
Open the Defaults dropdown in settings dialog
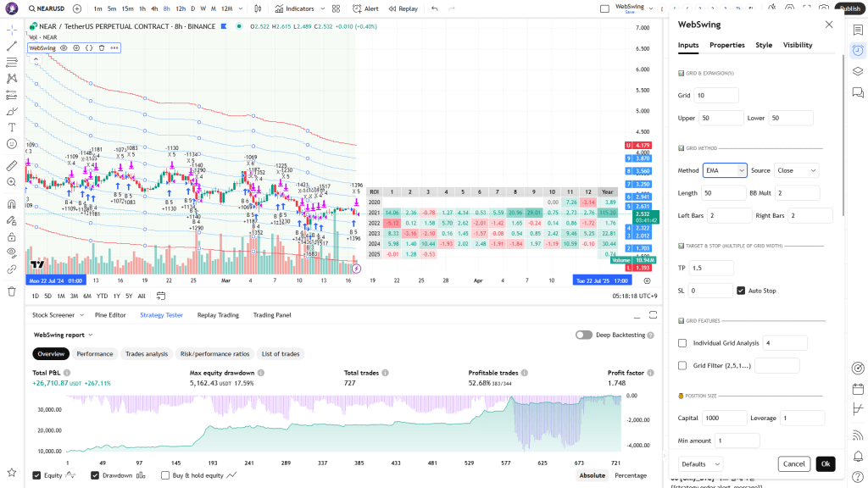coord(700,464)
